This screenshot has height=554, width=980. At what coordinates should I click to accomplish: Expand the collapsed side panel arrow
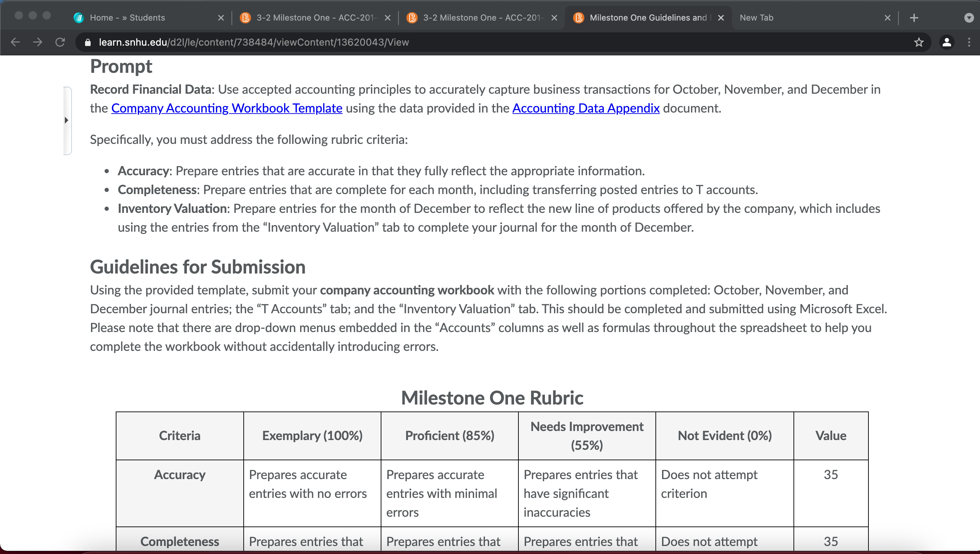(67, 120)
